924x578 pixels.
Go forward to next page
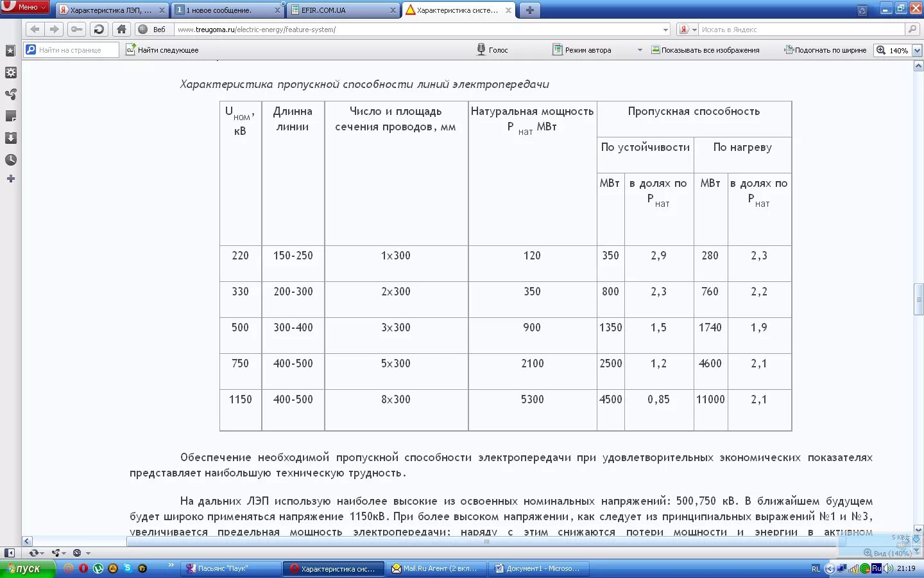coord(55,29)
